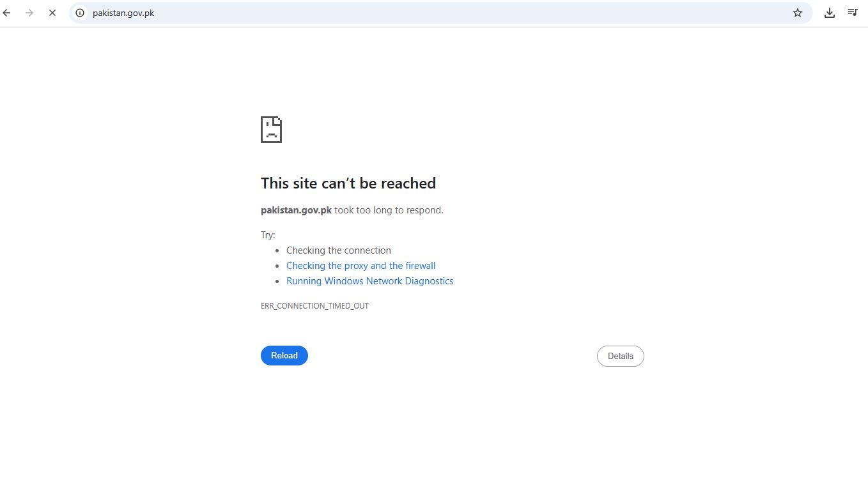Go back to the previous page
Viewport: 868px width, 483px height.
(x=7, y=13)
